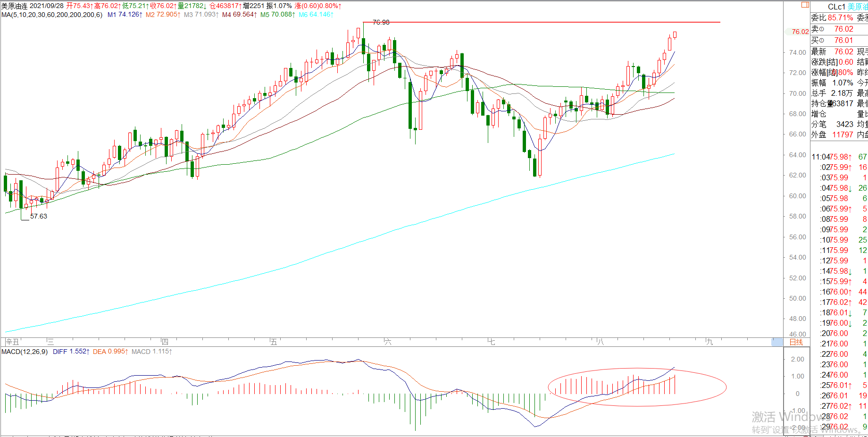Select the M6 64.146 moving average value

[316, 15]
